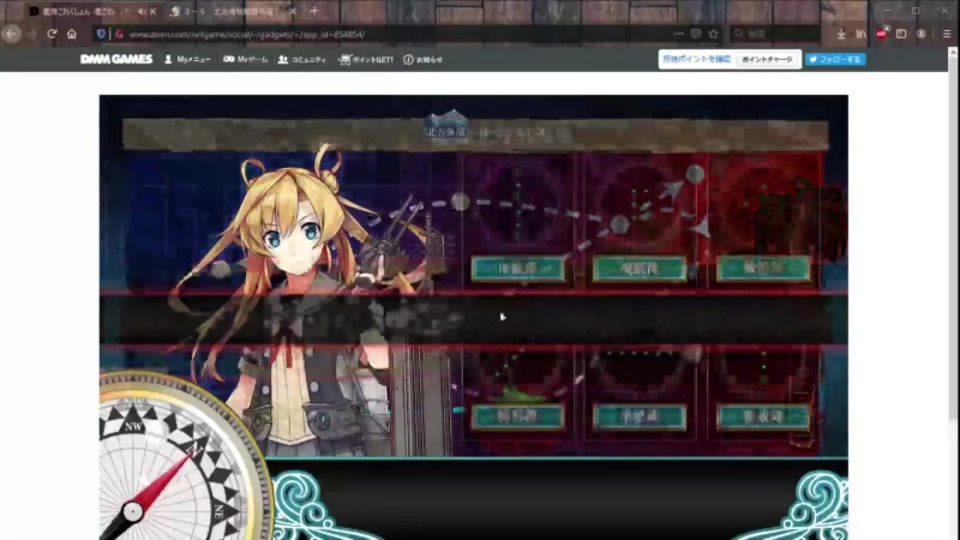Screen dimensions: 960x540
Task: Open the Myメニュー menu
Action: coord(187,59)
